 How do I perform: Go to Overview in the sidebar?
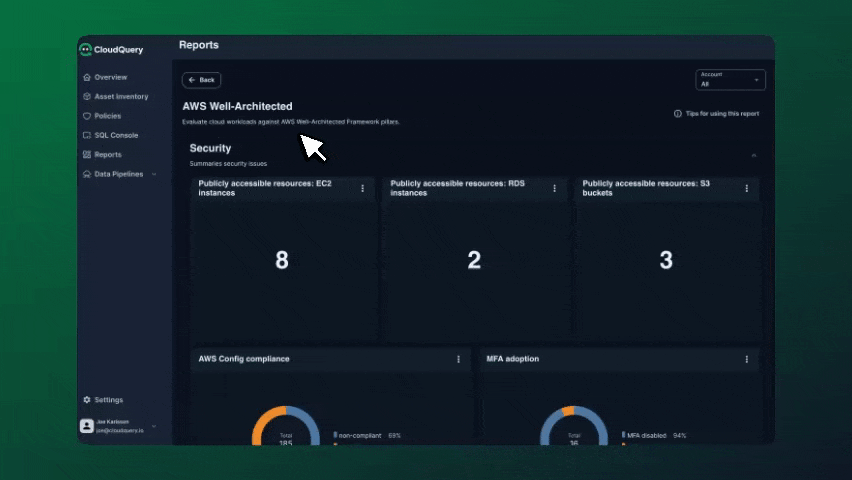110,77
